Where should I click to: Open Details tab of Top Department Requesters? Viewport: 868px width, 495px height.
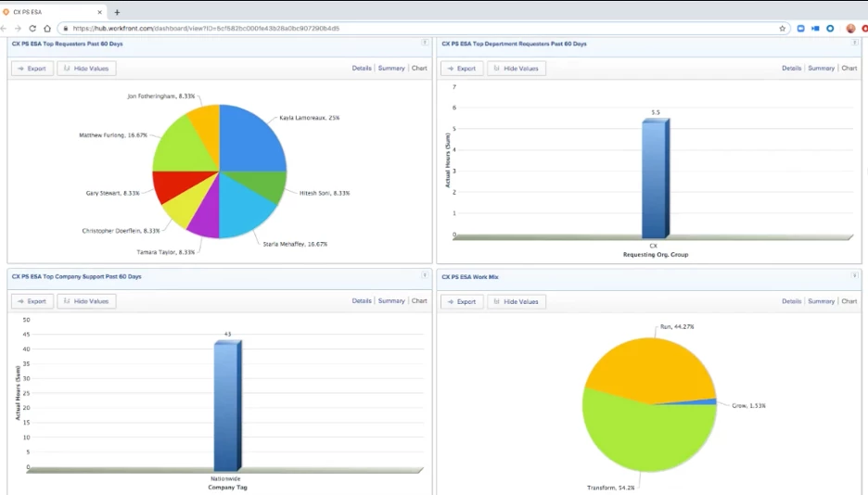(x=792, y=68)
